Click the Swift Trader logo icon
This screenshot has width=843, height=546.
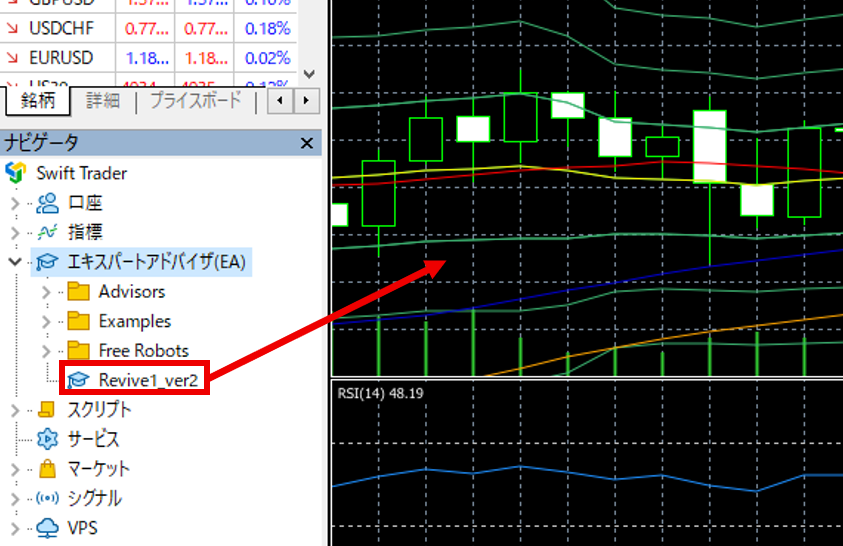click(16, 173)
